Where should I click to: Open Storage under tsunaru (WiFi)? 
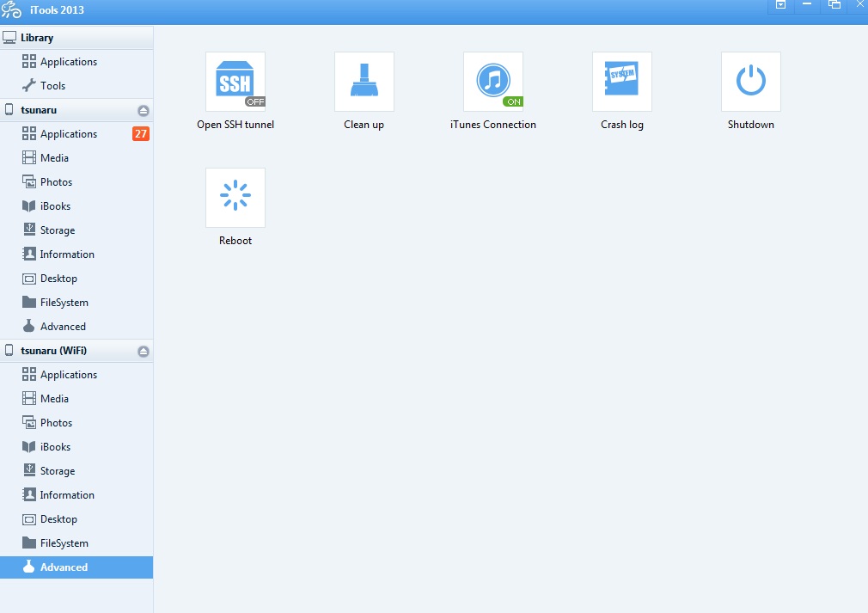pyautogui.click(x=76, y=471)
